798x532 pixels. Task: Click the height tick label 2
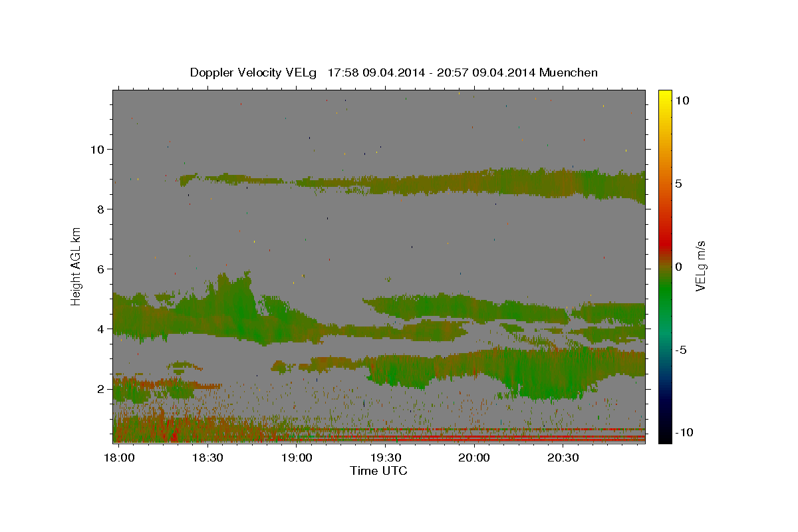(102, 389)
